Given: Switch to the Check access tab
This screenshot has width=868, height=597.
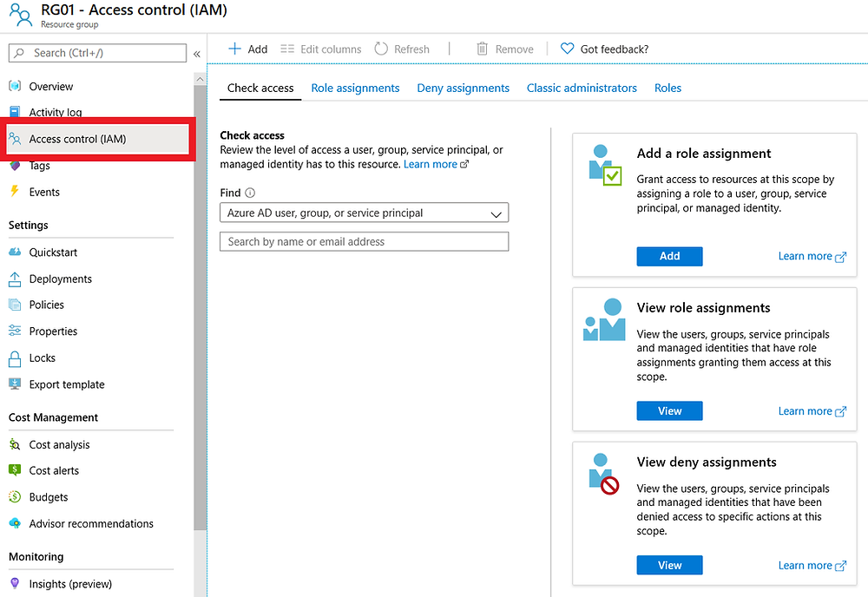Looking at the screenshot, I should pos(260,88).
